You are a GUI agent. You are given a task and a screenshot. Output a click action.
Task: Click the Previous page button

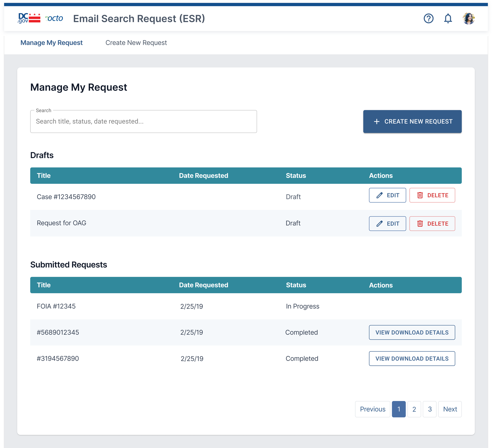[x=372, y=409]
